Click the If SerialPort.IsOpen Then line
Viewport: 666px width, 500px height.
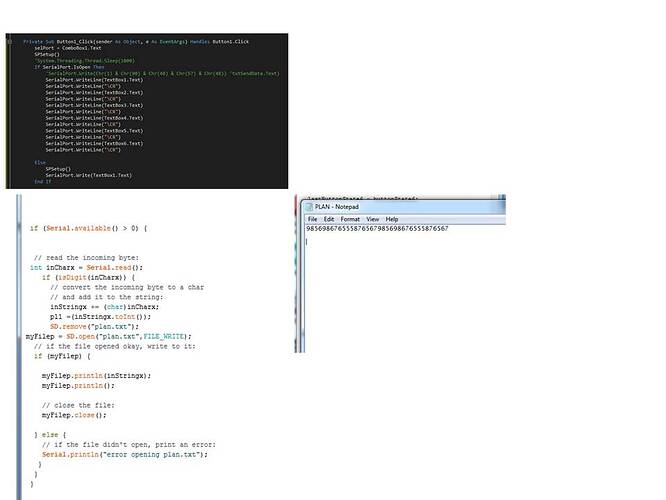[69, 67]
